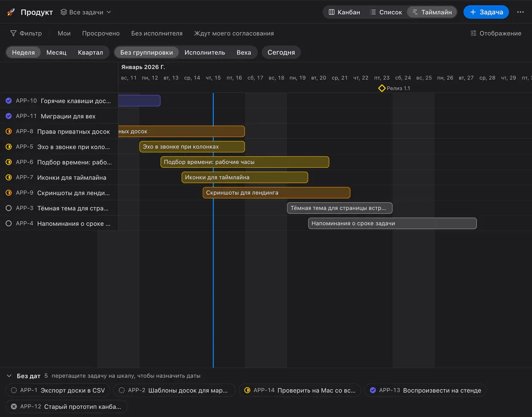The height and width of the screenshot is (417, 532).
Task: Click dashed backlog icon of APP-1
Action: pos(14,390)
